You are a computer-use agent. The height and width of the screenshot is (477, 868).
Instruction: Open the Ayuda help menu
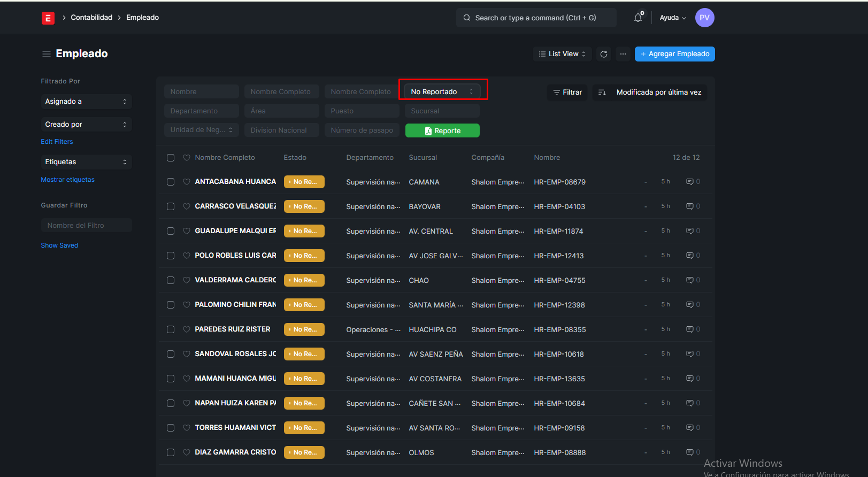pyautogui.click(x=672, y=18)
